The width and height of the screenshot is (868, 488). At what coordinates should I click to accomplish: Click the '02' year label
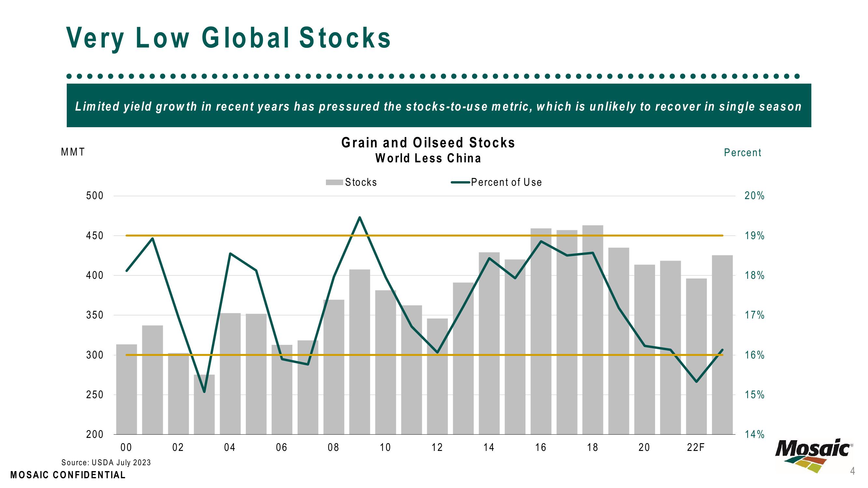(x=178, y=447)
